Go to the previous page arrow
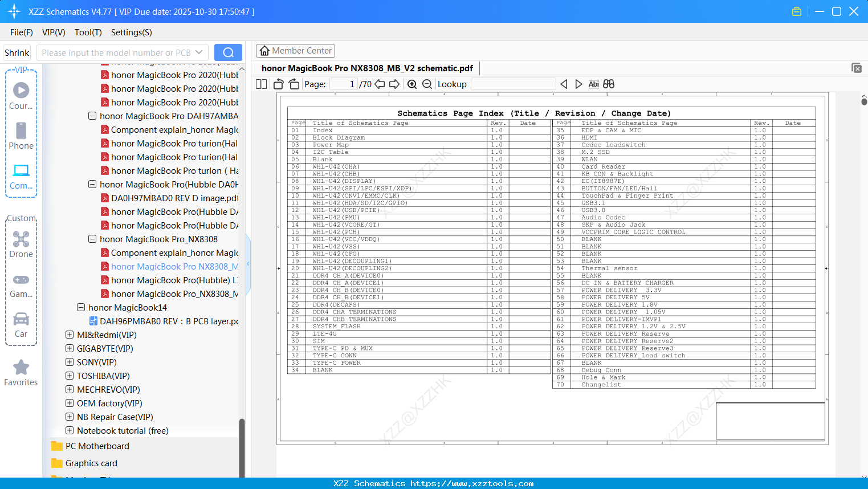868x489 pixels. point(380,84)
